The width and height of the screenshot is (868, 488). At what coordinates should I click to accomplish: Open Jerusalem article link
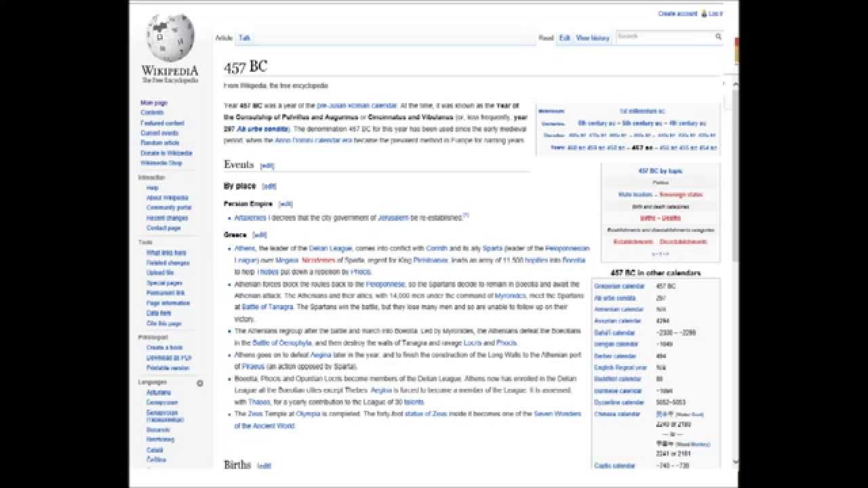click(x=393, y=218)
